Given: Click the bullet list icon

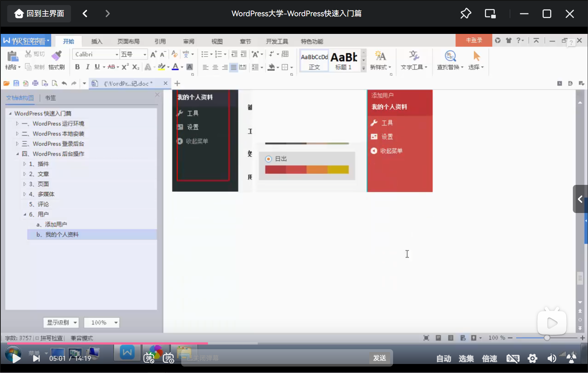Looking at the screenshot, I should pyautogui.click(x=205, y=54).
